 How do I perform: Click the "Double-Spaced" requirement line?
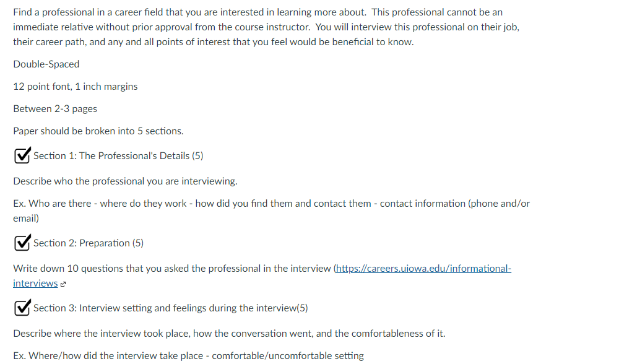pyautogui.click(x=46, y=64)
